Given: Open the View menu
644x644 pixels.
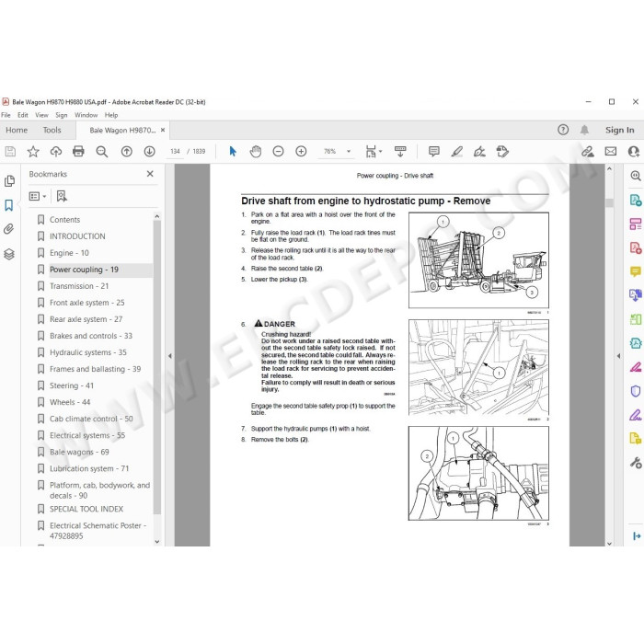Looking at the screenshot, I should tap(41, 115).
